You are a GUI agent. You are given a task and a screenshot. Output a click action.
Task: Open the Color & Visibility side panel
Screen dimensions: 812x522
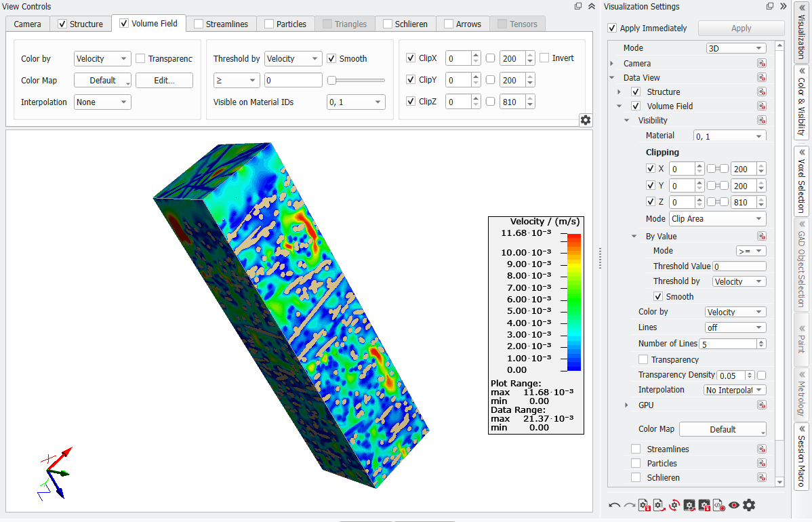point(801,102)
